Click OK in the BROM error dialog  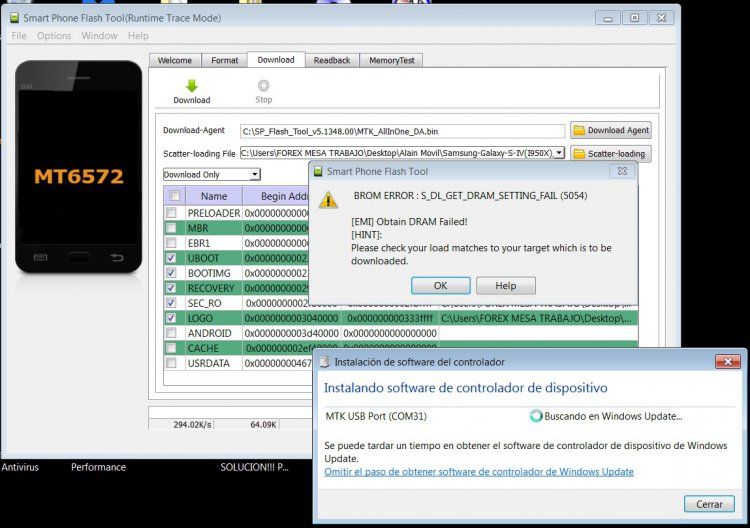pyautogui.click(x=441, y=286)
